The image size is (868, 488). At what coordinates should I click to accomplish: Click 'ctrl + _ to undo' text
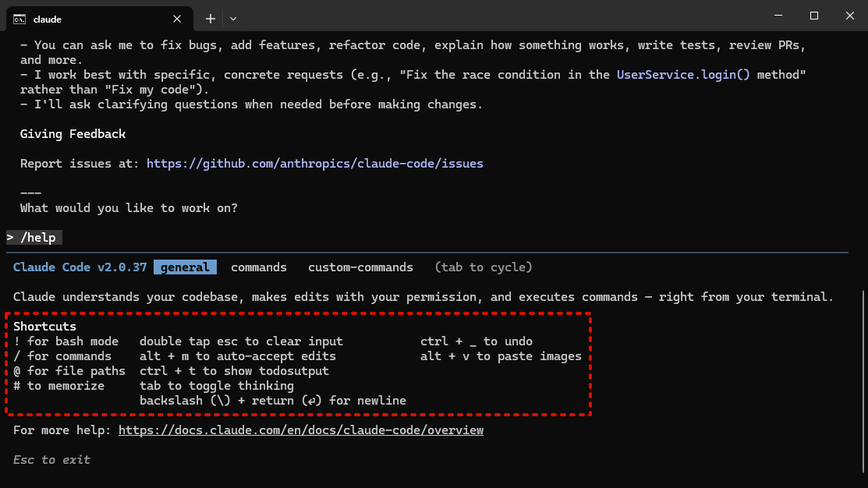(x=476, y=341)
